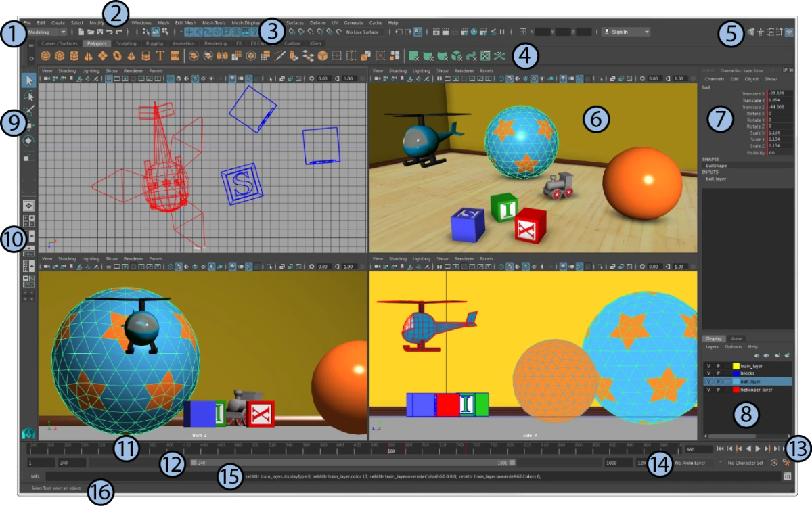
Task: Create a polygon cube from the shelf
Action: [60, 55]
